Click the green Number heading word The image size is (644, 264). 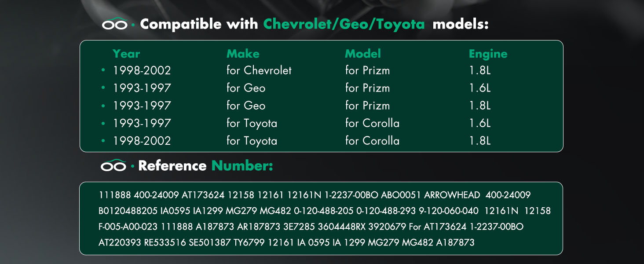[242, 165]
